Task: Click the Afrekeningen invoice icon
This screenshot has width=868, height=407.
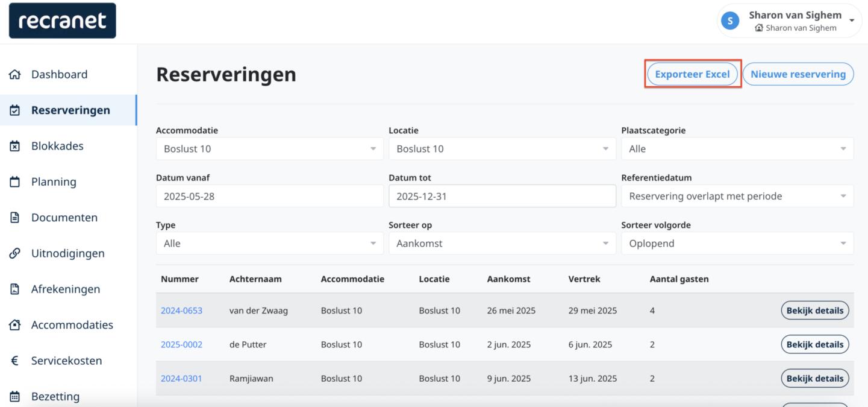Action: point(15,289)
